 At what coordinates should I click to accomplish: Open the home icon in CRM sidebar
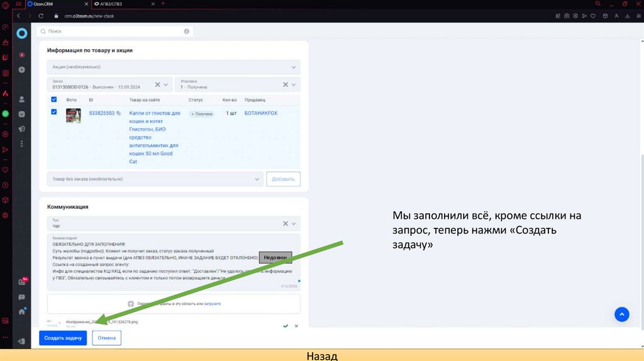[x=22, y=311]
